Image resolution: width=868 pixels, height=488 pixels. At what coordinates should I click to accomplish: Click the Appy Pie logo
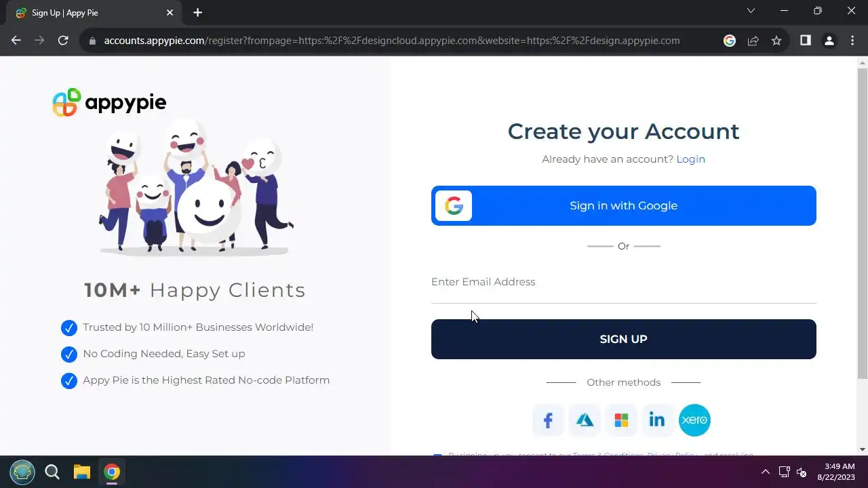(x=109, y=102)
